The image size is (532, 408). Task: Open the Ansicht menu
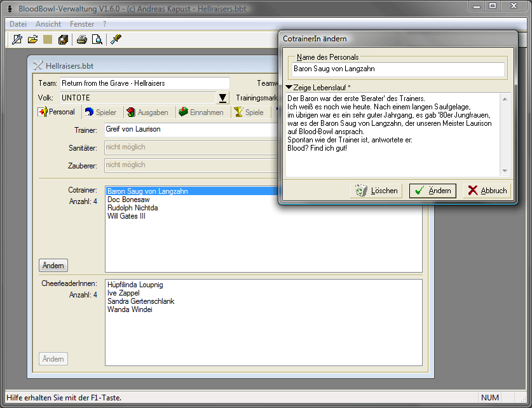(x=48, y=24)
